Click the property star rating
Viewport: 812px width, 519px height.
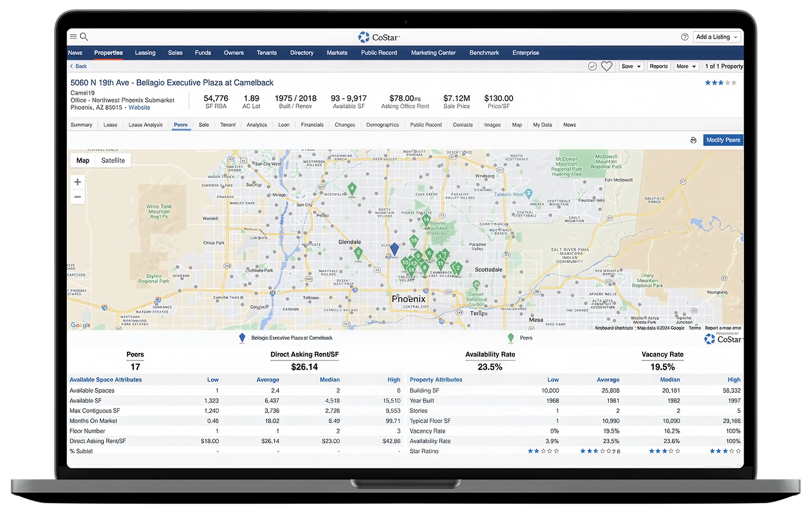(720, 83)
